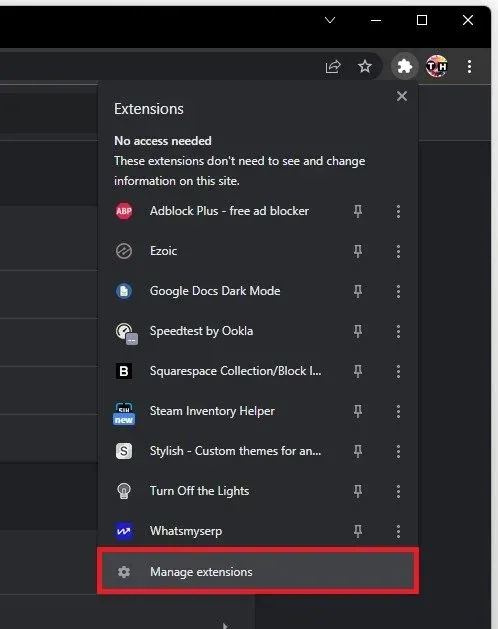
Task: Click the Speedtest by Ookla icon
Action: pyautogui.click(x=126, y=333)
